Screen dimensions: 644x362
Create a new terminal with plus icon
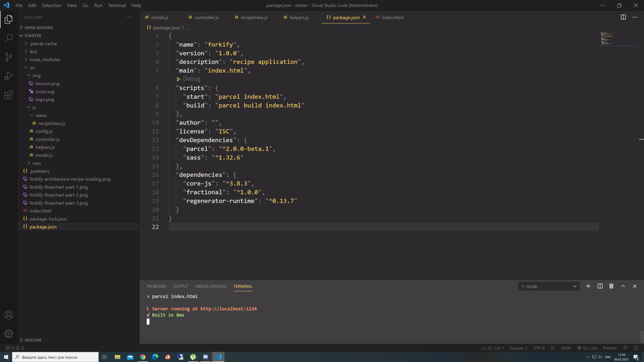click(x=588, y=286)
